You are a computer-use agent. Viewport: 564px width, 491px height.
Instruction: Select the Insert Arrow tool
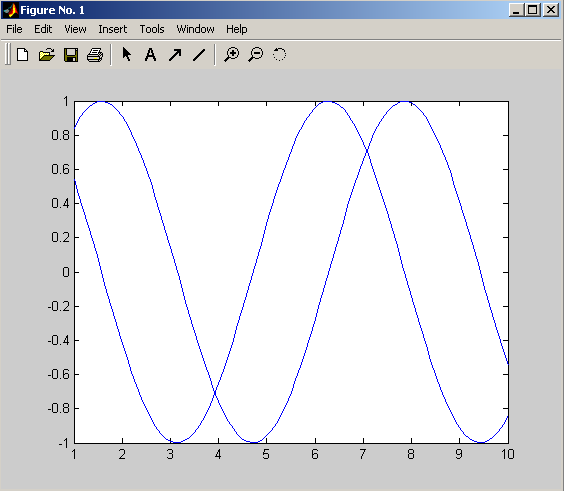pos(175,55)
